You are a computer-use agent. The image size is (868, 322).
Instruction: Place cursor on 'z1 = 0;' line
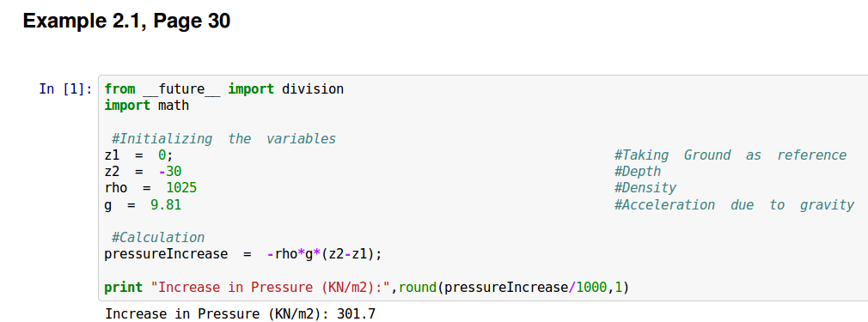[139, 155]
